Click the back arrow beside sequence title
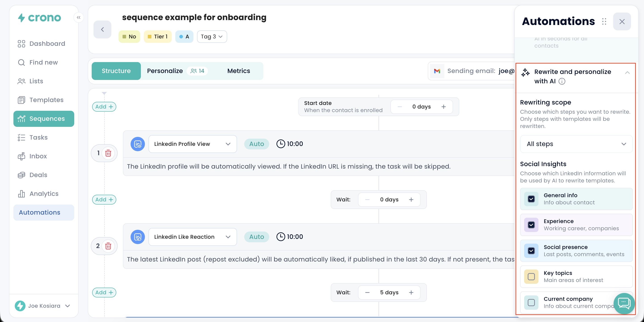 (x=102, y=29)
